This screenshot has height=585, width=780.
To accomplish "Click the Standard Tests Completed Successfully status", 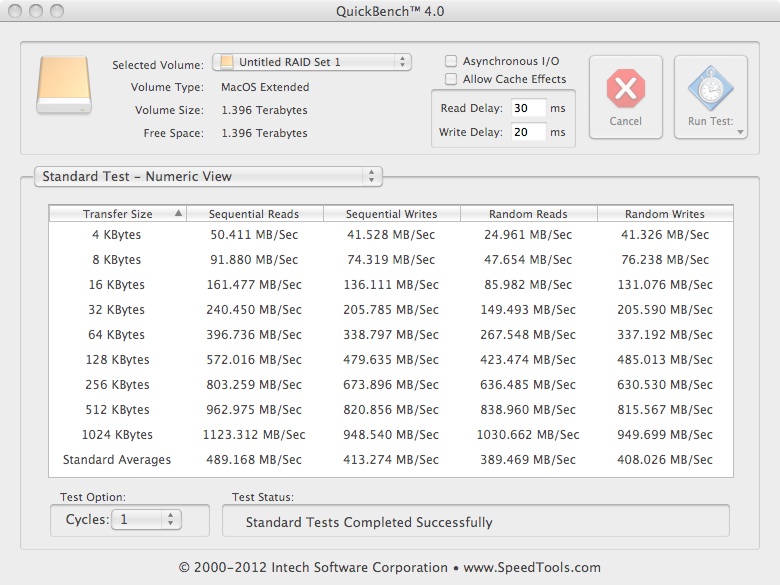I will click(369, 522).
